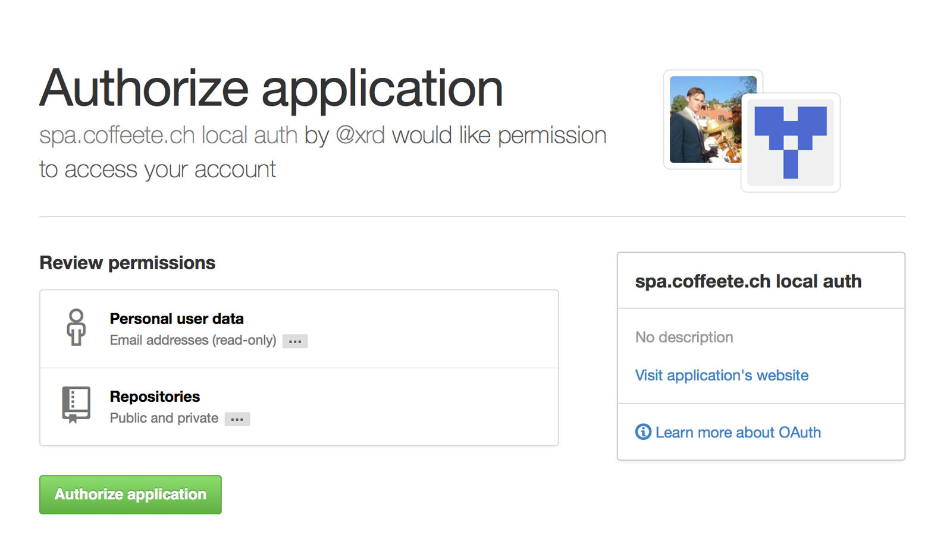Click the spa.coffeete.ch local auth sidebar title
Viewport: 931px width, 560px height.
(x=748, y=281)
